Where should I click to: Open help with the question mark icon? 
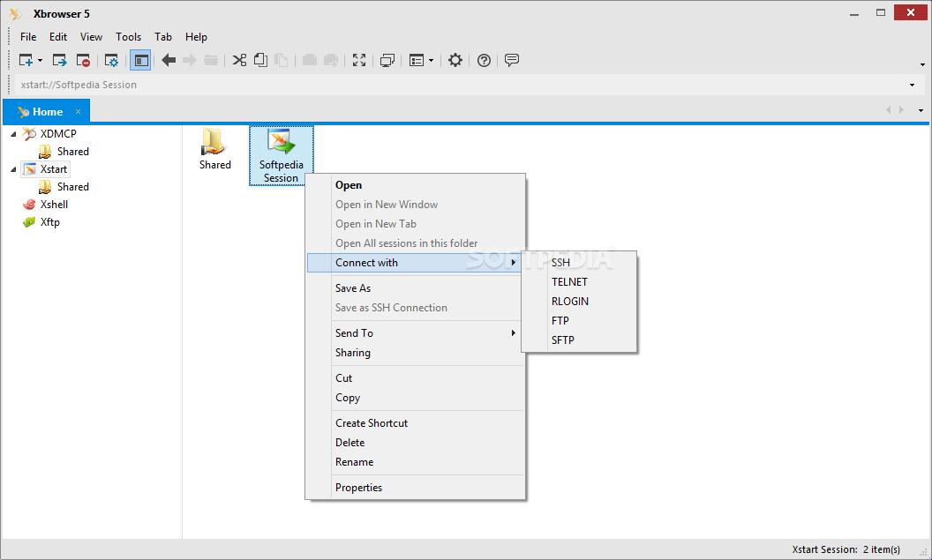click(x=484, y=60)
